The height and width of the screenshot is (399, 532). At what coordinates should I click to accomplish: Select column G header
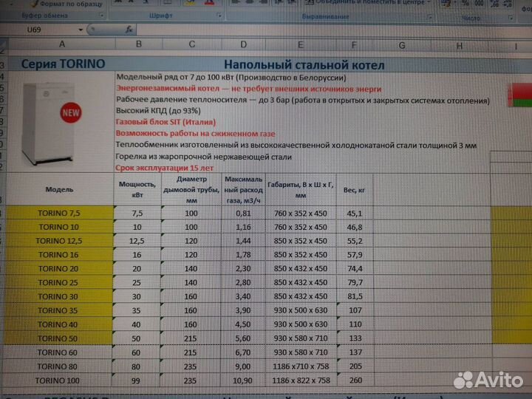point(402,46)
